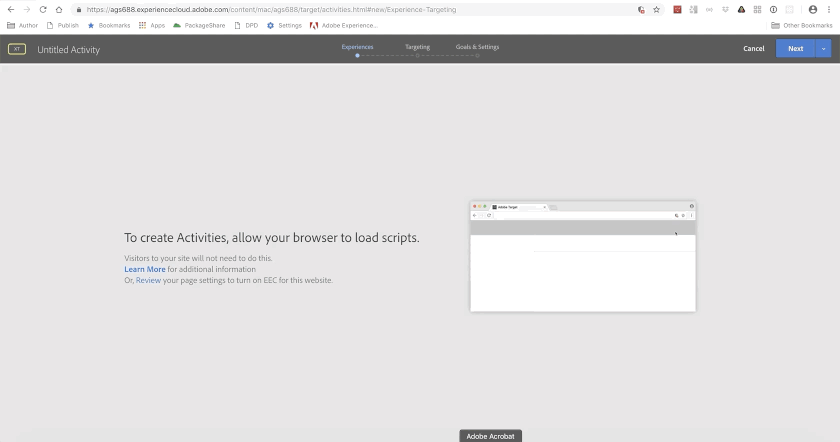Screen dimensions: 840x442
Task: Reload the Adobe Target page
Action: point(43,10)
